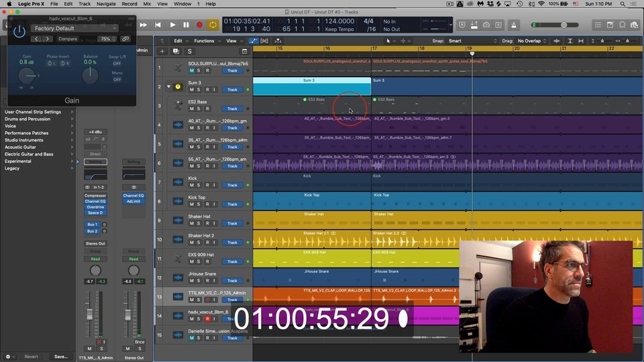The width and height of the screenshot is (644, 362).
Task: Toggle Swap L/R switch
Action: [x=117, y=64]
